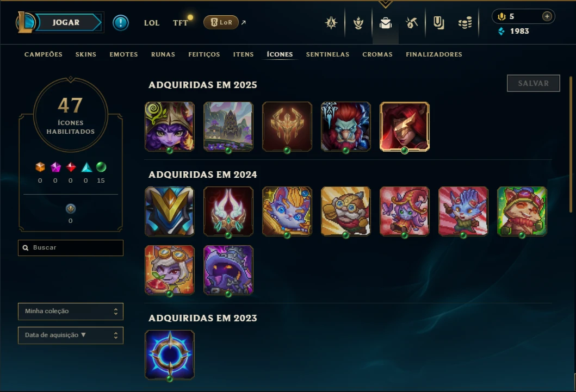Open the clash trophy icon
Viewport: 576px width, 392px height.
358,23
